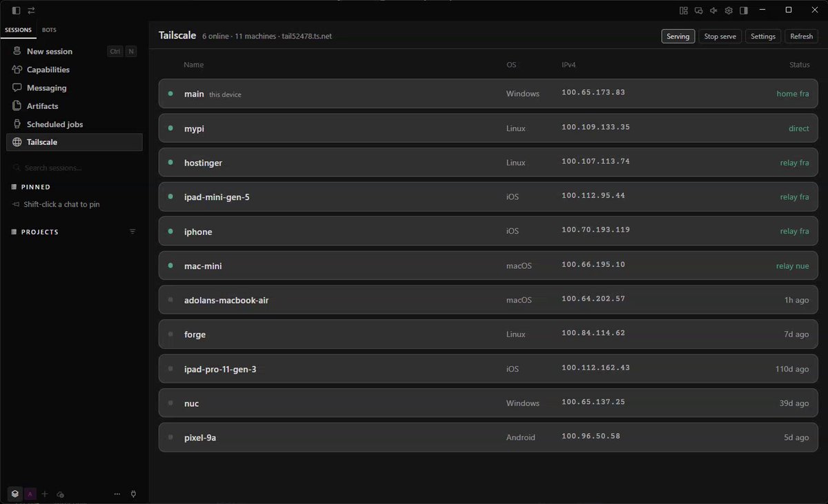This screenshot has height=504, width=828.
Task: Select the purple A avatar
Action: click(30, 494)
